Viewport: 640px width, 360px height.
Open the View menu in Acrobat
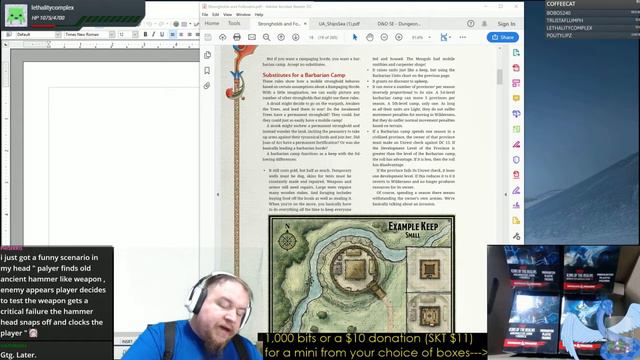coord(227,15)
